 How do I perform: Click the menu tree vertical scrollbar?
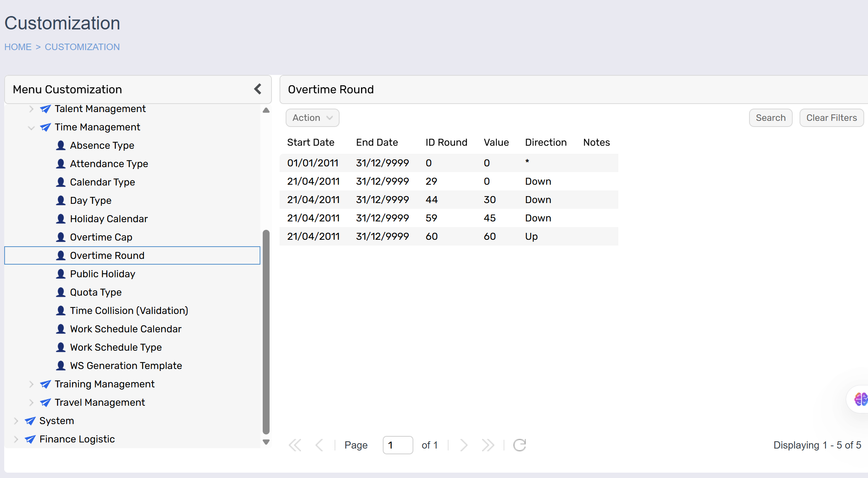[x=266, y=331]
